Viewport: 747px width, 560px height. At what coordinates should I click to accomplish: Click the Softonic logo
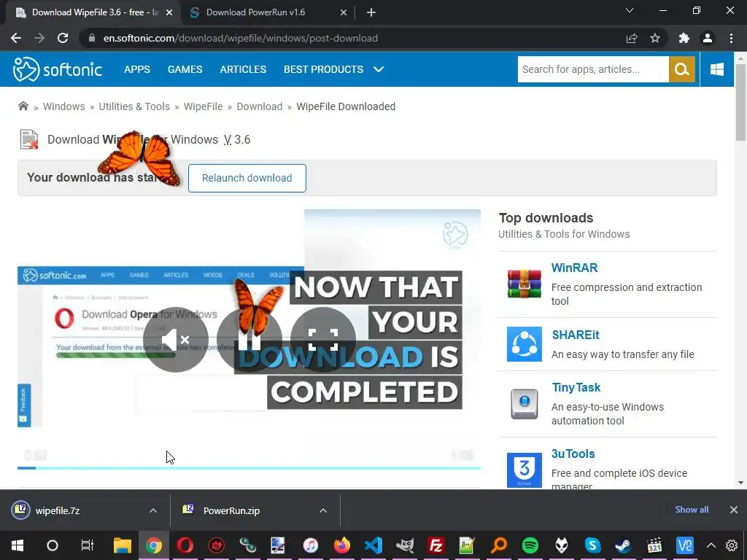(57, 69)
